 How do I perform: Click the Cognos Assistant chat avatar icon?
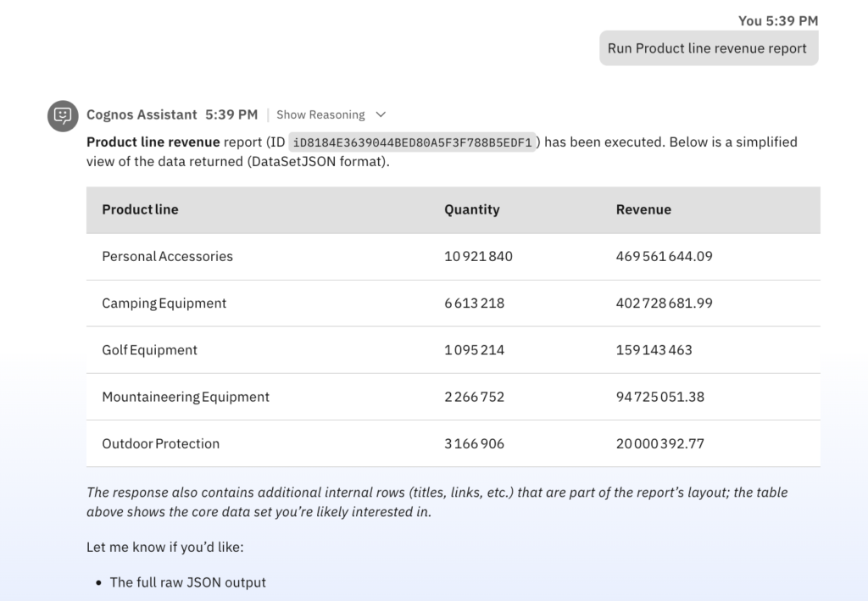coord(63,115)
